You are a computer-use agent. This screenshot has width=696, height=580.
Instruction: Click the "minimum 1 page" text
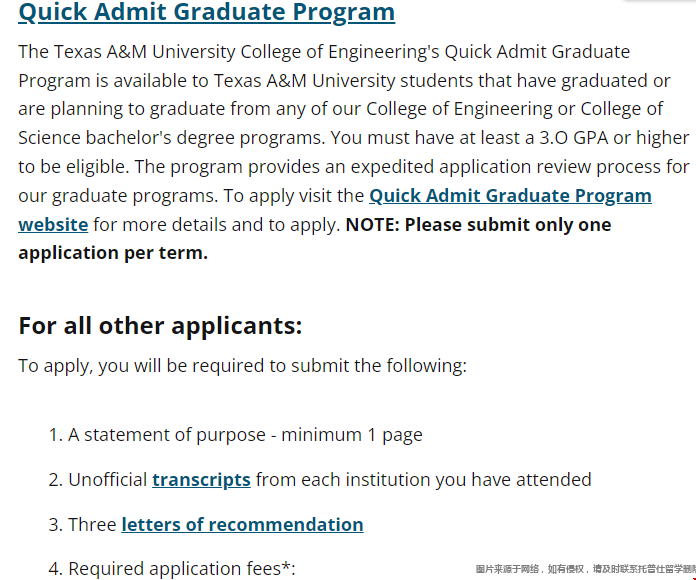pos(352,435)
